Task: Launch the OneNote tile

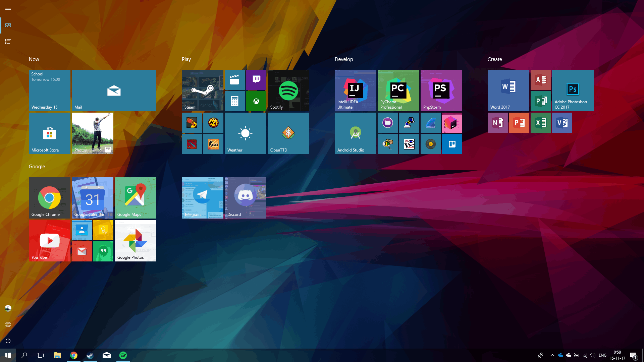Action: 497,123
